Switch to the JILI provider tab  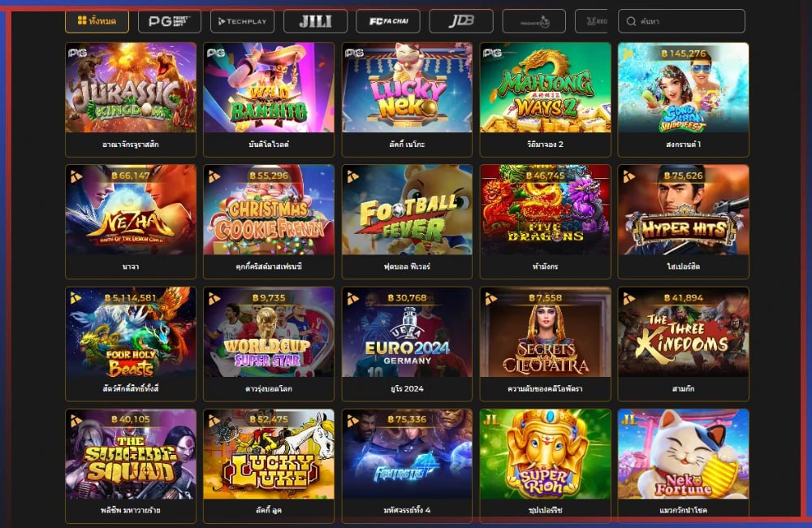pos(315,21)
